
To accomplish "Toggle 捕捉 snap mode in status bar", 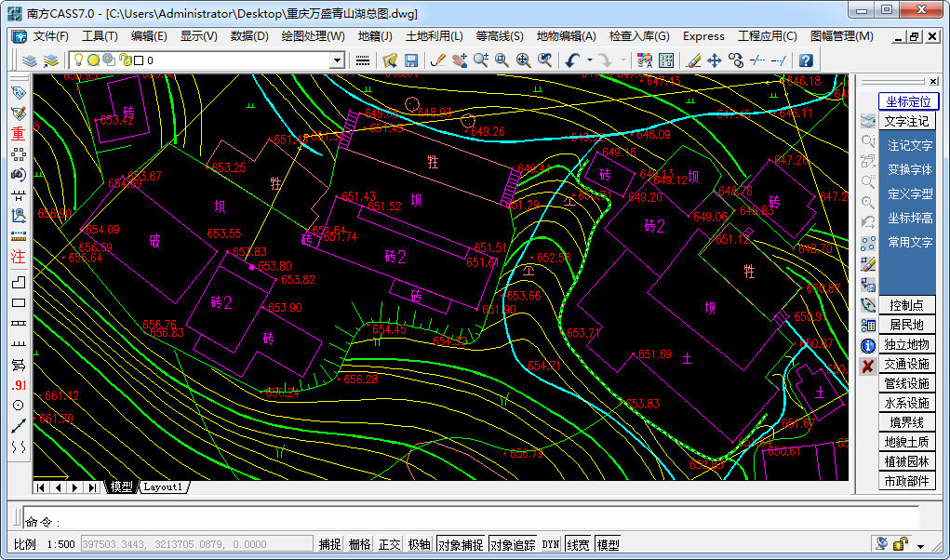I will click(x=329, y=544).
